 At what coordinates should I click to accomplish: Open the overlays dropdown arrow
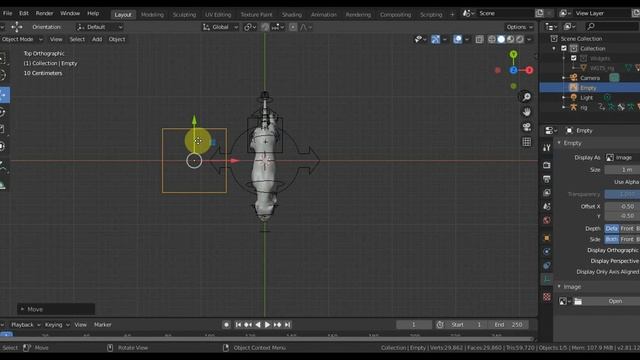(467, 39)
